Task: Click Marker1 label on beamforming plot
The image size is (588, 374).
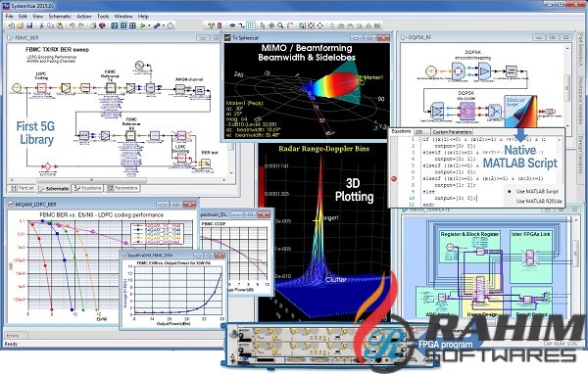Action: [x=373, y=77]
